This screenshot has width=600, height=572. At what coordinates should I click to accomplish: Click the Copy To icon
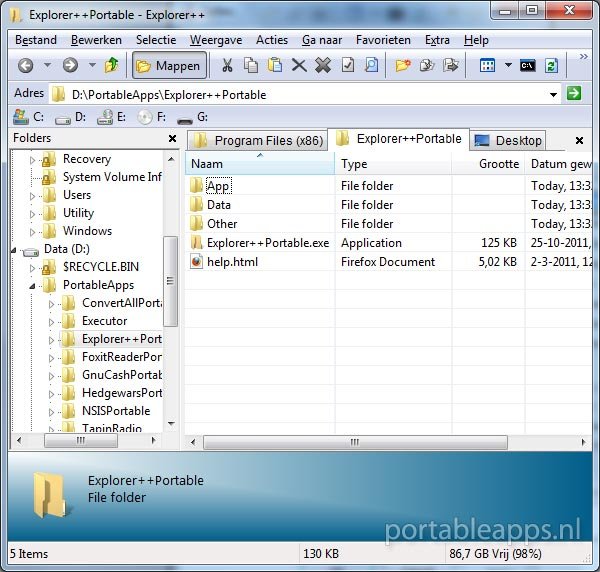click(427, 65)
